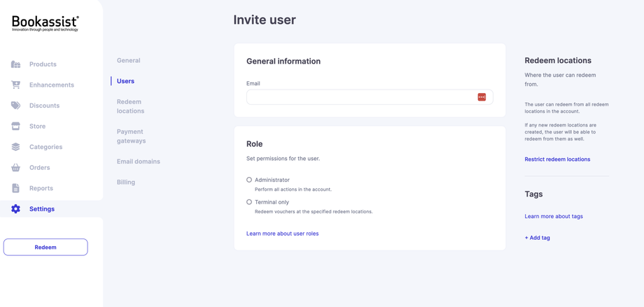Click the Categories layers icon
Image resolution: width=644 pixels, height=307 pixels.
coord(15,147)
